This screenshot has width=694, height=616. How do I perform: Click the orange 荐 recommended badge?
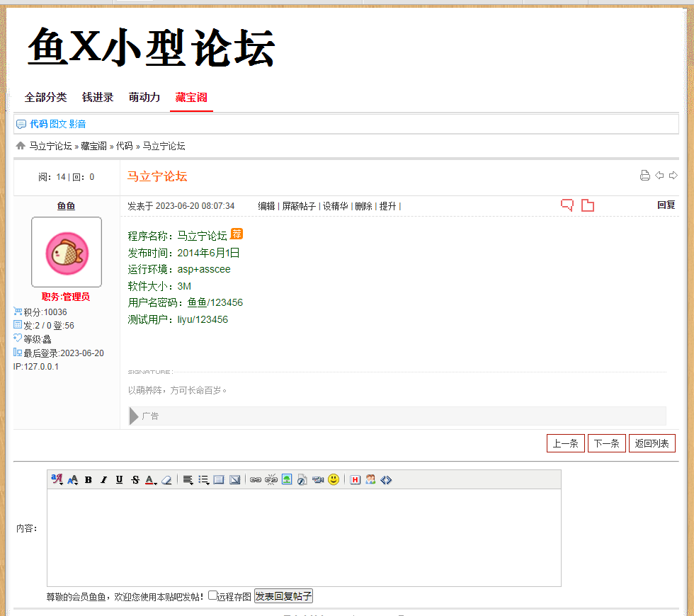[x=237, y=234]
